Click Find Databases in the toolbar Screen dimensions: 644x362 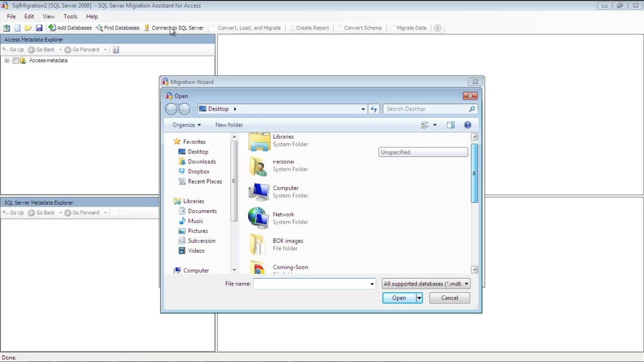click(x=118, y=28)
